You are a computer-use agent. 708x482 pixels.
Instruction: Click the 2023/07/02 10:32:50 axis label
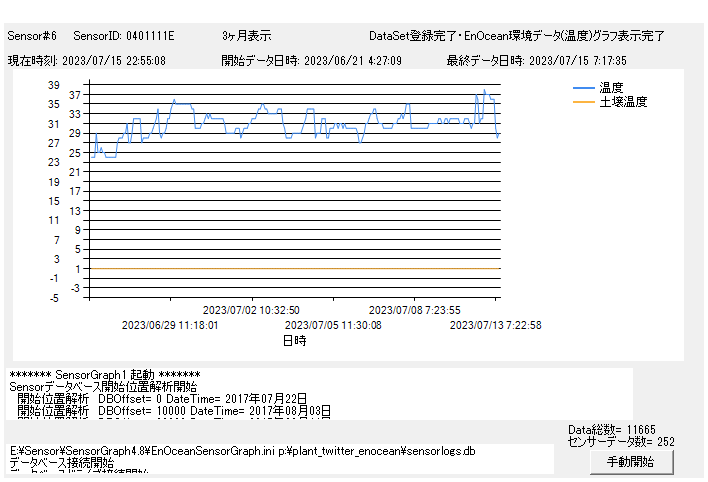click(251, 310)
